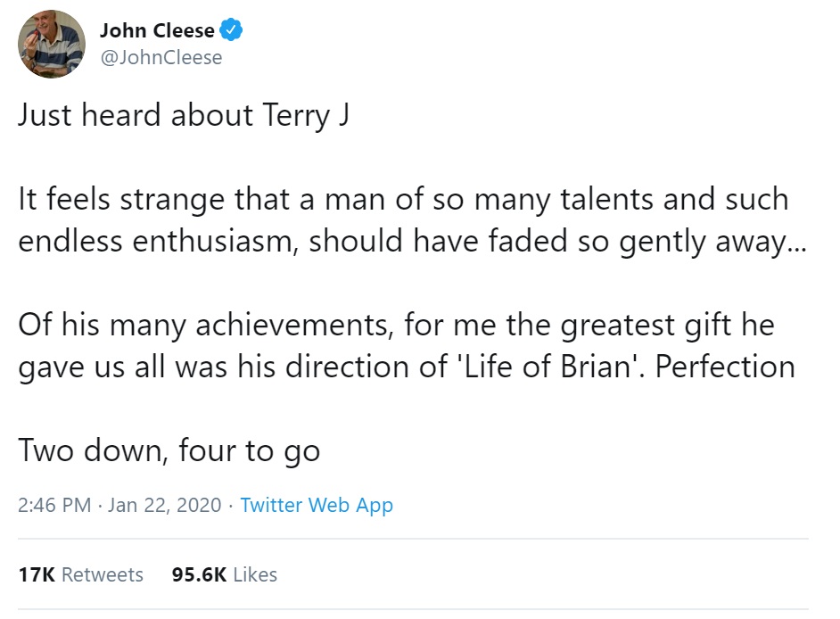Click the word Retweets label

point(103,575)
